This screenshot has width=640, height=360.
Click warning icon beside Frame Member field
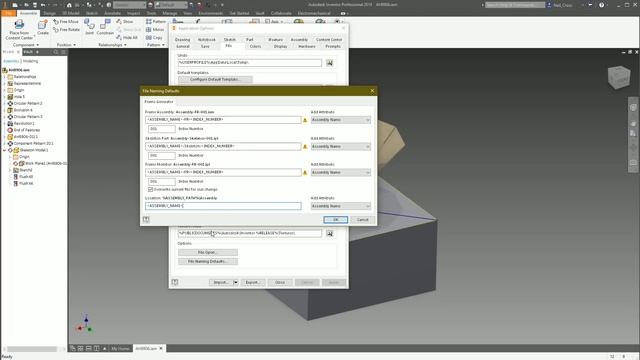pyautogui.click(x=305, y=173)
